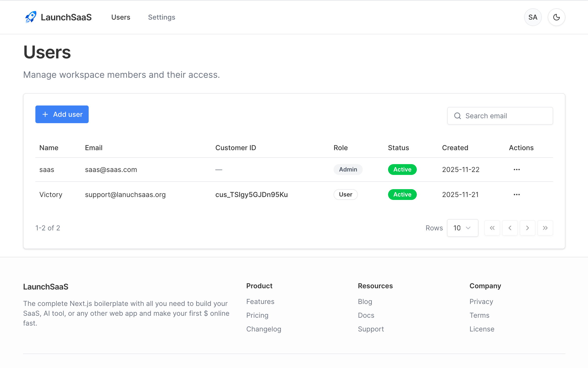The height and width of the screenshot is (368, 588).
Task: Click the Active status badge for Victory
Action: point(402,194)
